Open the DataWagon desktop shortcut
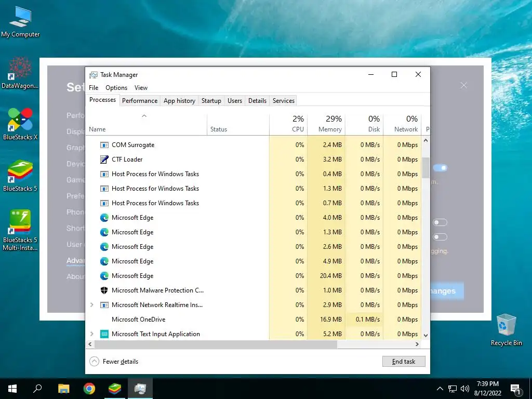Screen dimensions: 532x399 (x=20, y=73)
